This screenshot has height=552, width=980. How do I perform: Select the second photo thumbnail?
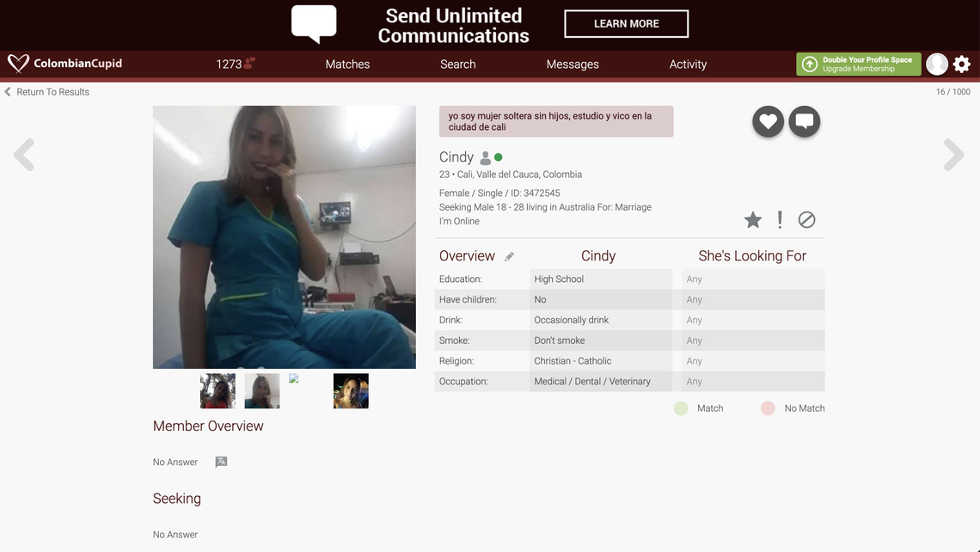coord(262,390)
